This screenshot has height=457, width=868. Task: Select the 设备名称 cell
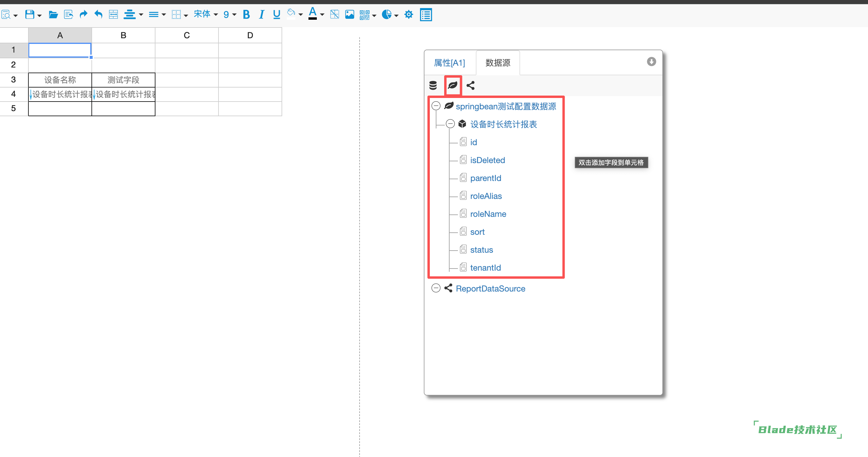(60, 80)
